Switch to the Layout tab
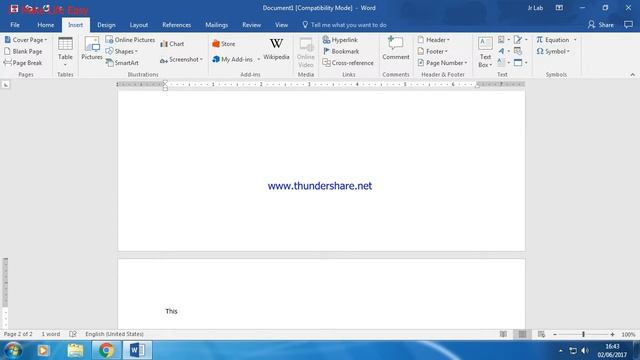The width and height of the screenshot is (640, 360). pos(139,25)
